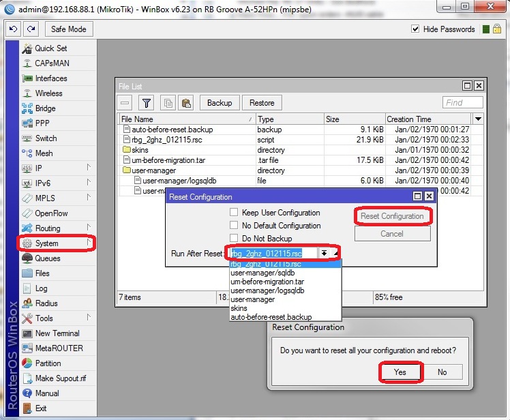Click Make Supout.rif
The width and height of the screenshot is (510, 420).
click(58, 378)
